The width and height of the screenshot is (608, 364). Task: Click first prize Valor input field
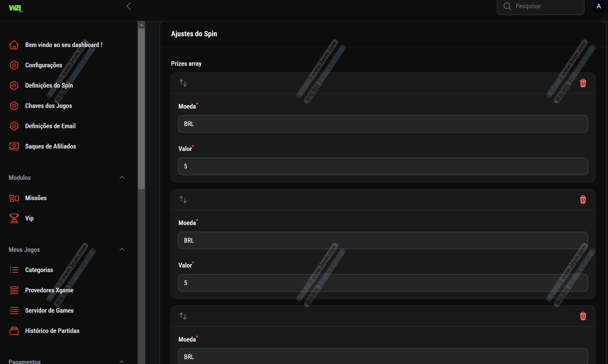point(383,166)
